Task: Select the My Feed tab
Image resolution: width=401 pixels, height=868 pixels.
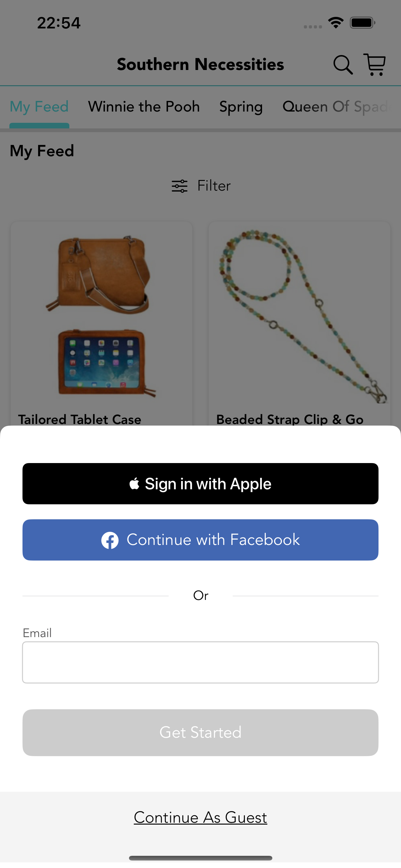Action: pos(39,107)
